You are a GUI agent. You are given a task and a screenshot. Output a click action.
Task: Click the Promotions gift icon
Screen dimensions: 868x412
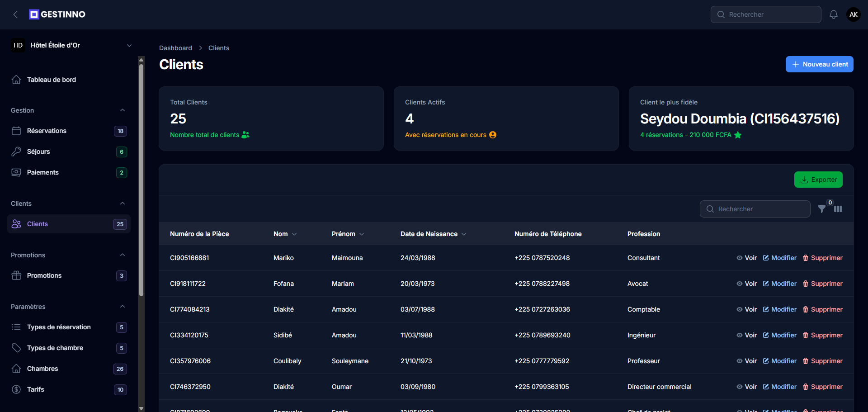(x=16, y=275)
